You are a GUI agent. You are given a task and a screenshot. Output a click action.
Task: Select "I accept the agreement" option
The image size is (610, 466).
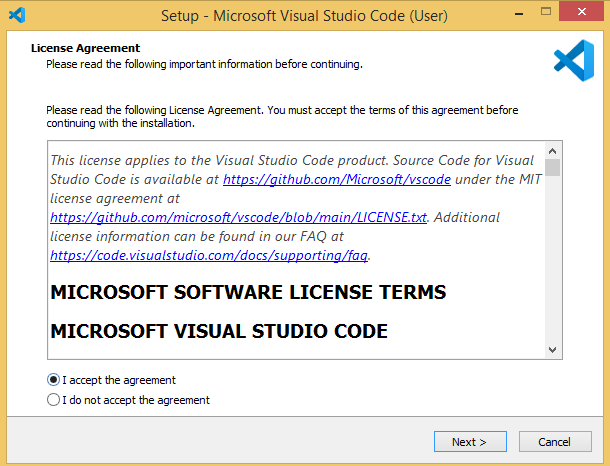tap(54, 380)
